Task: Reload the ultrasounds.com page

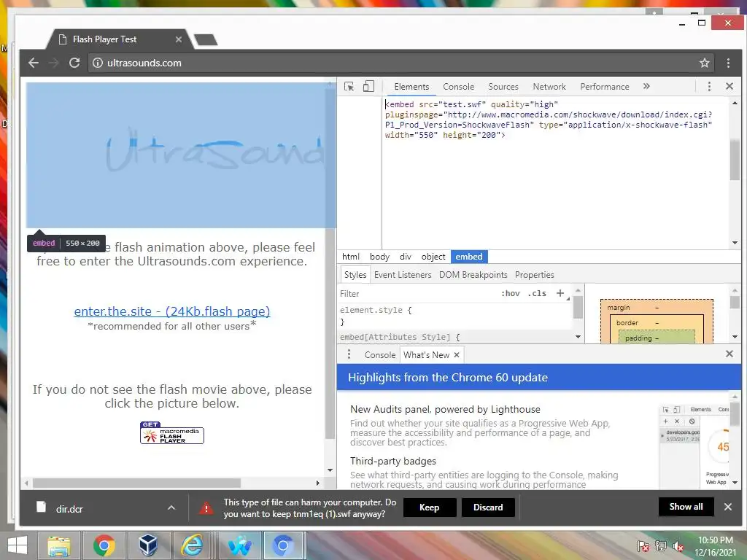Action: 74,63
